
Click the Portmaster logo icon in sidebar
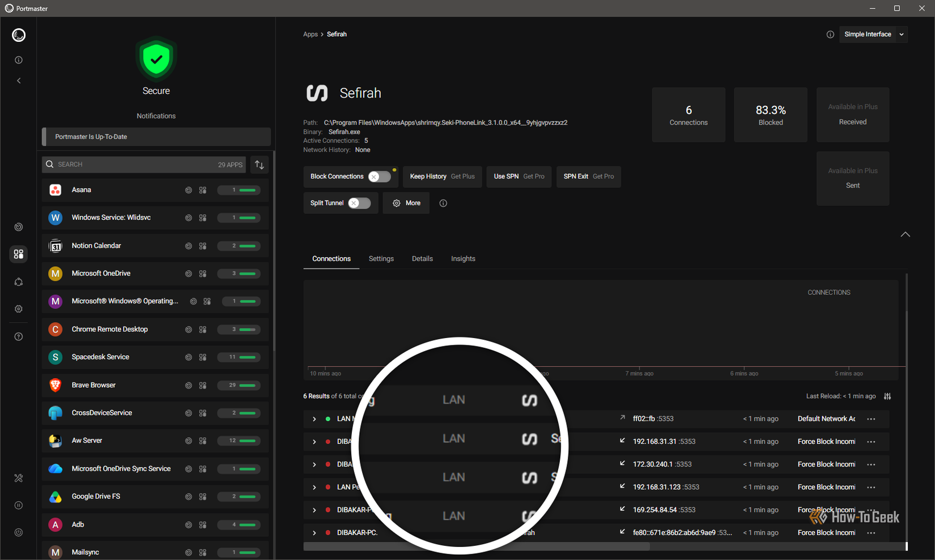[19, 35]
